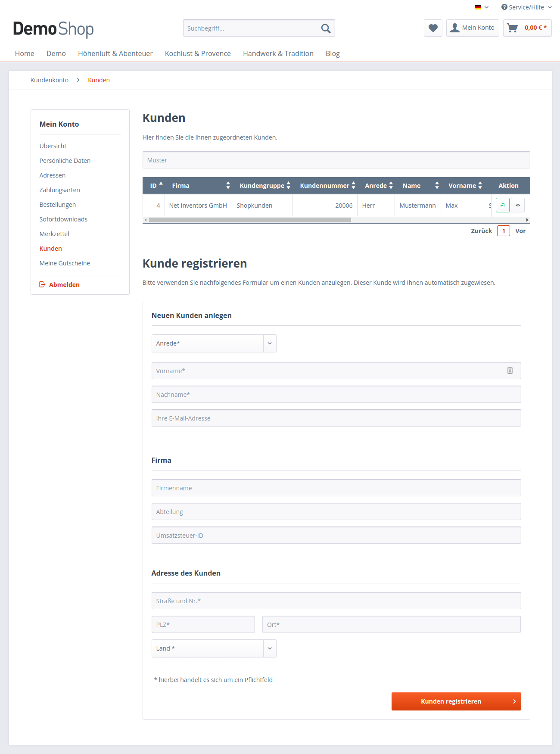Select pagination page 1

coord(504,231)
